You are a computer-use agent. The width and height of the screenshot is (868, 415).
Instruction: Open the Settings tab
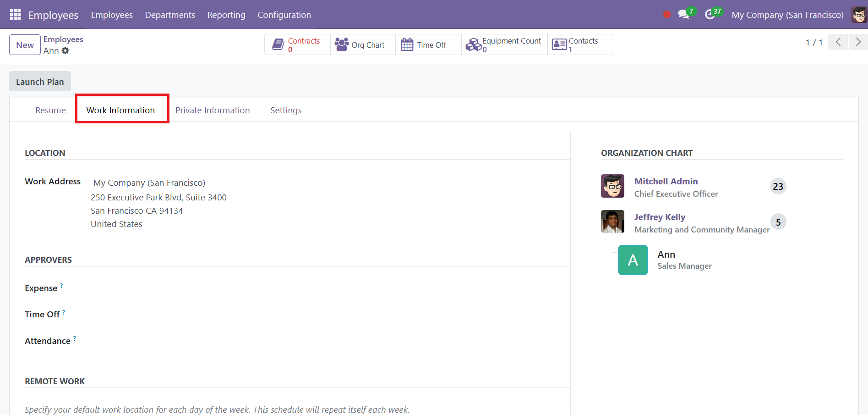286,110
